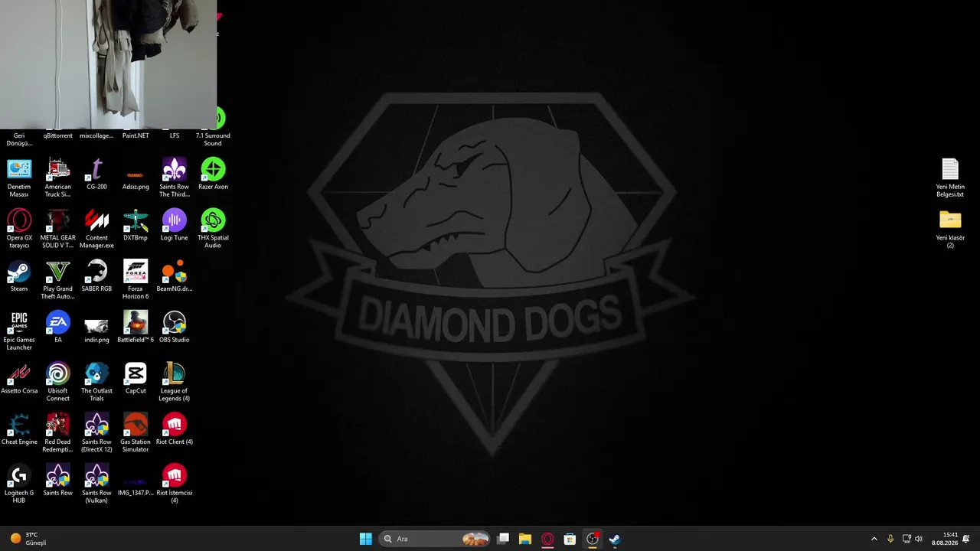
Task: Select the Forza Horizon 6 shortcut
Action: coord(136,280)
